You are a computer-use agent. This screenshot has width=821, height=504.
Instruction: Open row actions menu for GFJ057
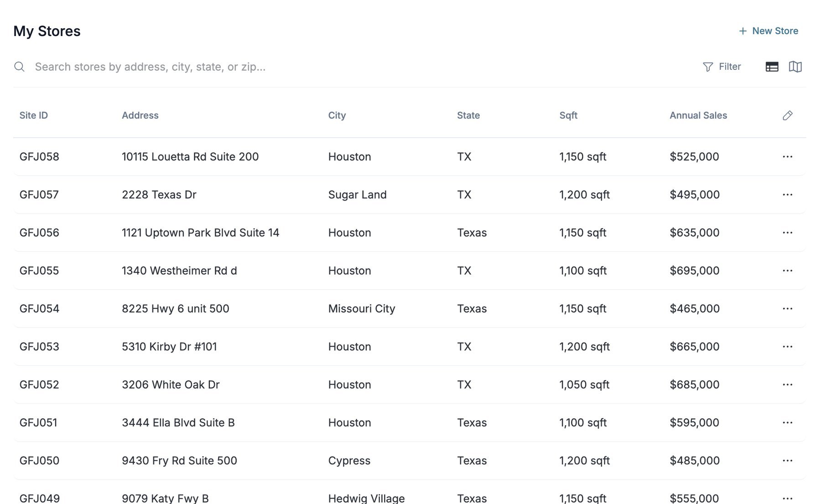click(787, 195)
